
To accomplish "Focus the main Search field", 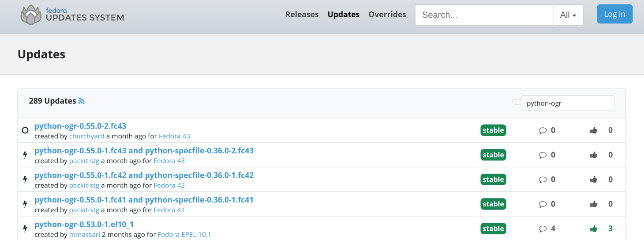I will point(484,15).
